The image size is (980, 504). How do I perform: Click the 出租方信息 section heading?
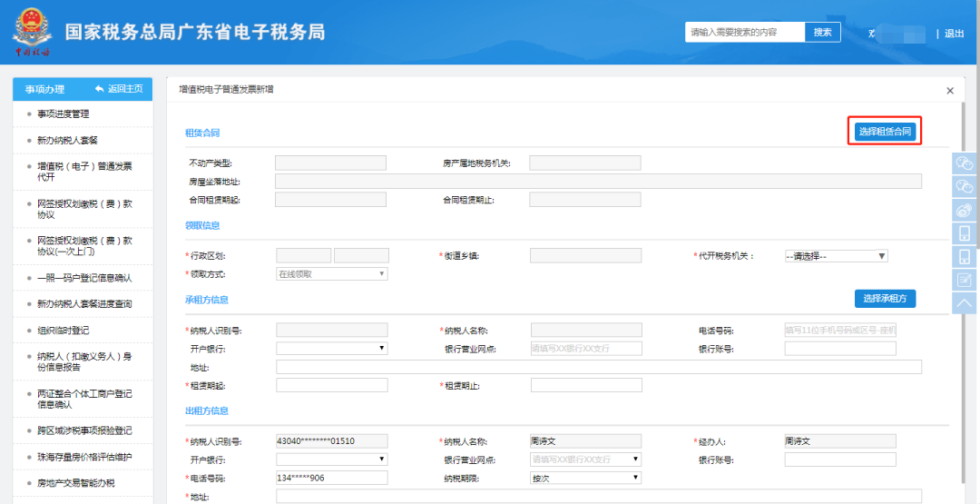pyautogui.click(x=206, y=410)
